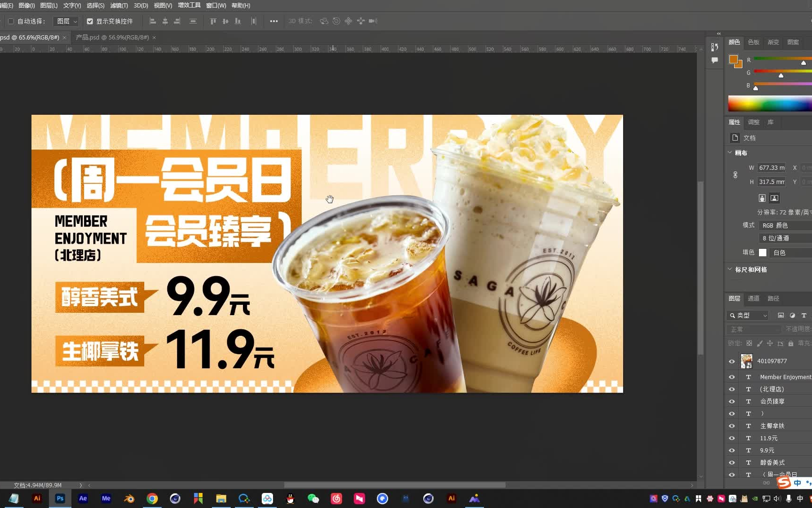The image size is (812, 508).
Task: Open Google Chrome from taskbar
Action: pos(152,499)
